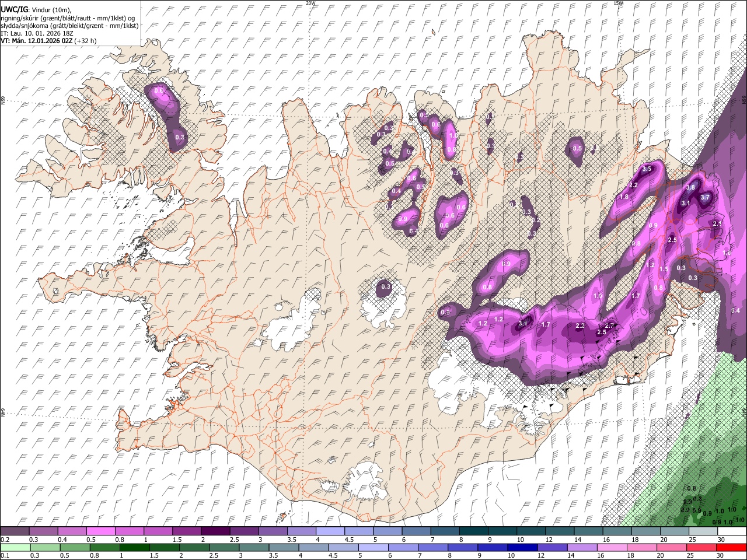Screen dimensions: 747x560
Task: Click the '0.1' label under lower legend row
Action: coord(5,555)
